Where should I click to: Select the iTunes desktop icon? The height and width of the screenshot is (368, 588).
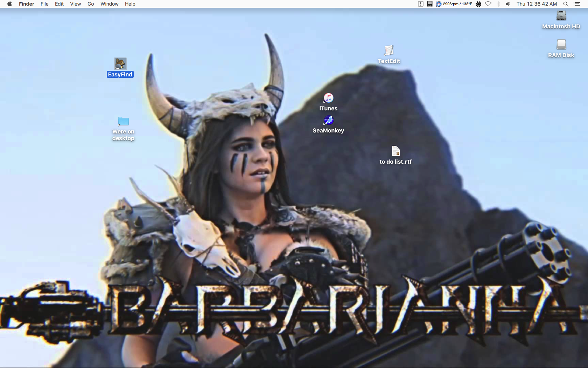click(328, 98)
